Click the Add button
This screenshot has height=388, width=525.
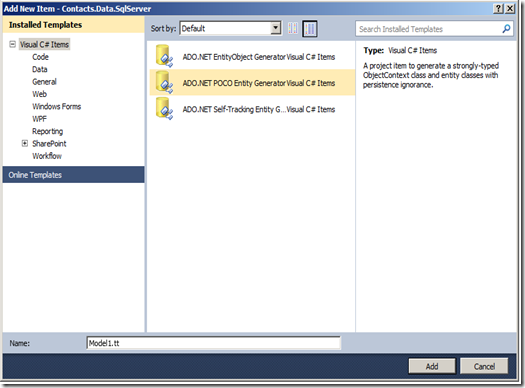(x=432, y=366)
